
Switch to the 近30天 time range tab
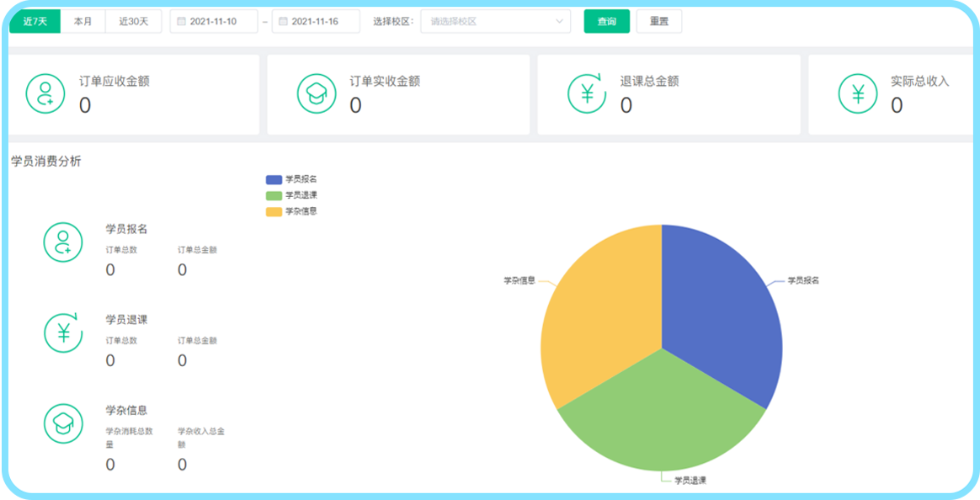(133, 22)
